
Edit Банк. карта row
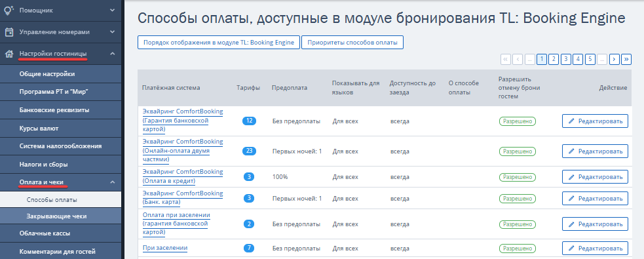pos(595,198)
